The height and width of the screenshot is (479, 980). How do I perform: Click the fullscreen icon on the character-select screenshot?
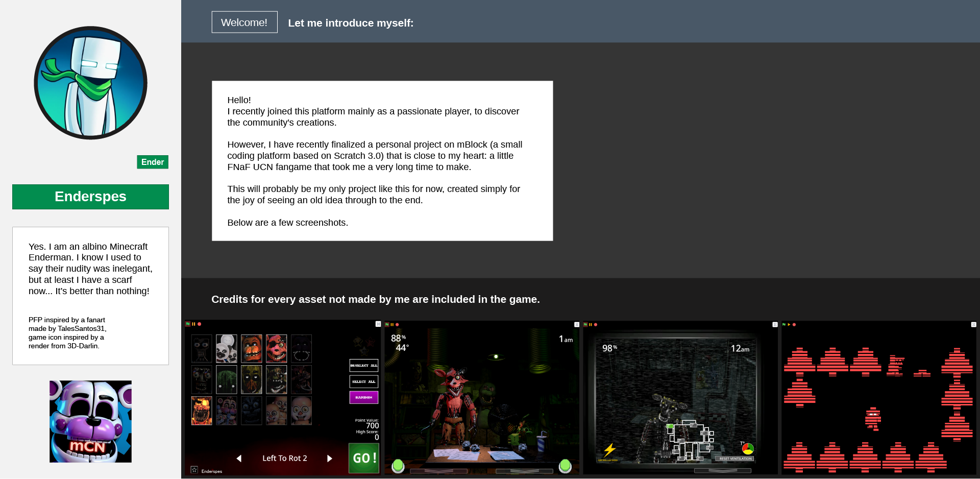click(378, 324)
